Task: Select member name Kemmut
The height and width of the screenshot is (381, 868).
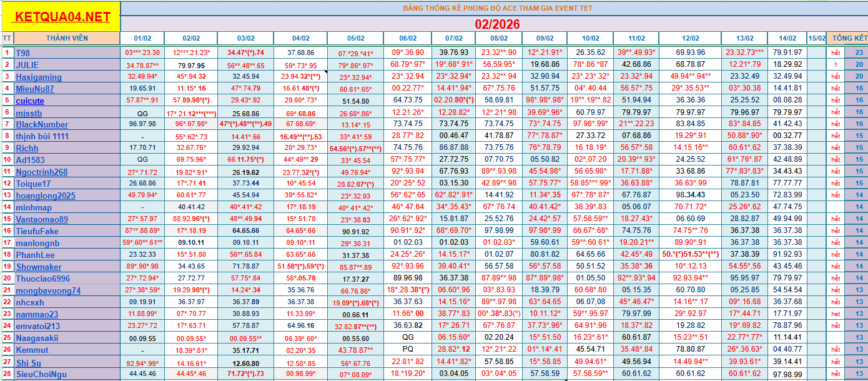Action: (x=32, y=350)
